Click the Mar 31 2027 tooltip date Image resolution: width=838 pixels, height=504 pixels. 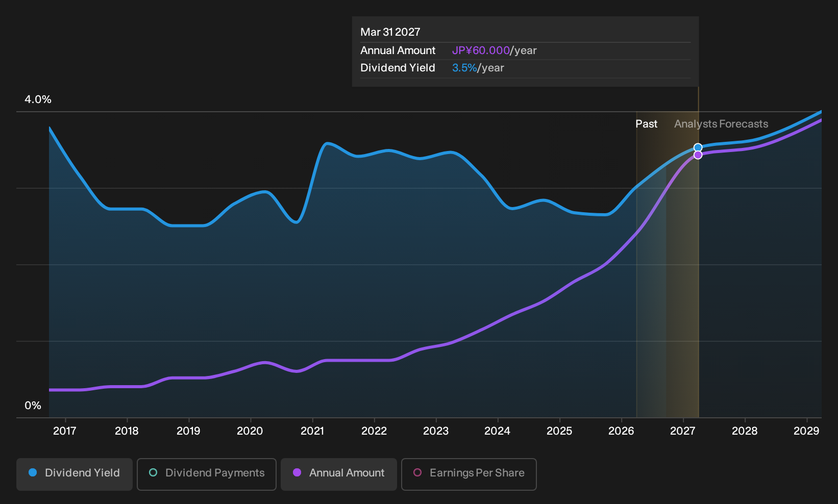click(x=390, y=32)
